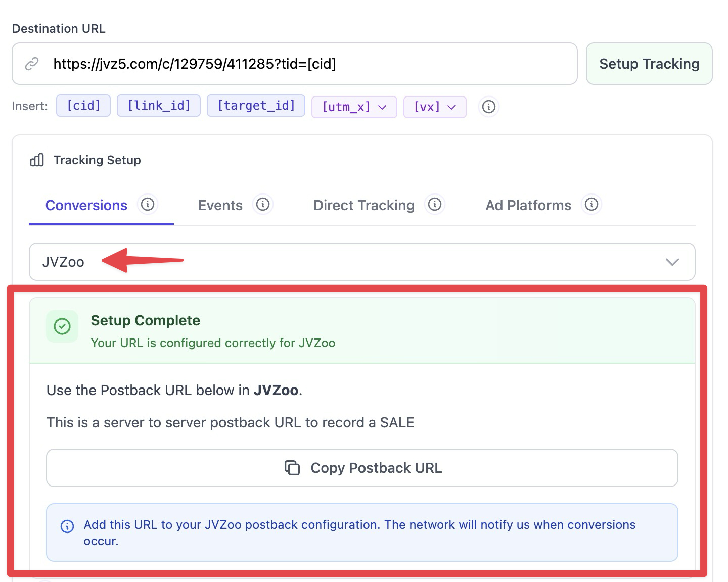This screenshot has width=728, height=582.
Task: Click the info icon in the blue notice
Action: click(x=67, y=526)
